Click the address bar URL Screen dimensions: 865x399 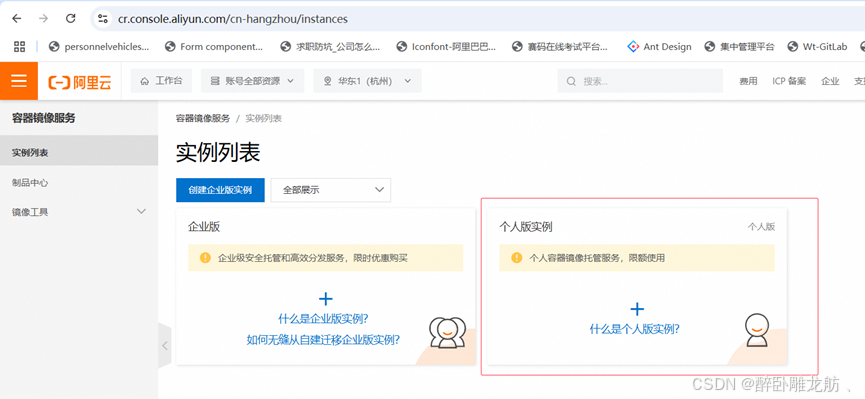click(x=232, y=19)
